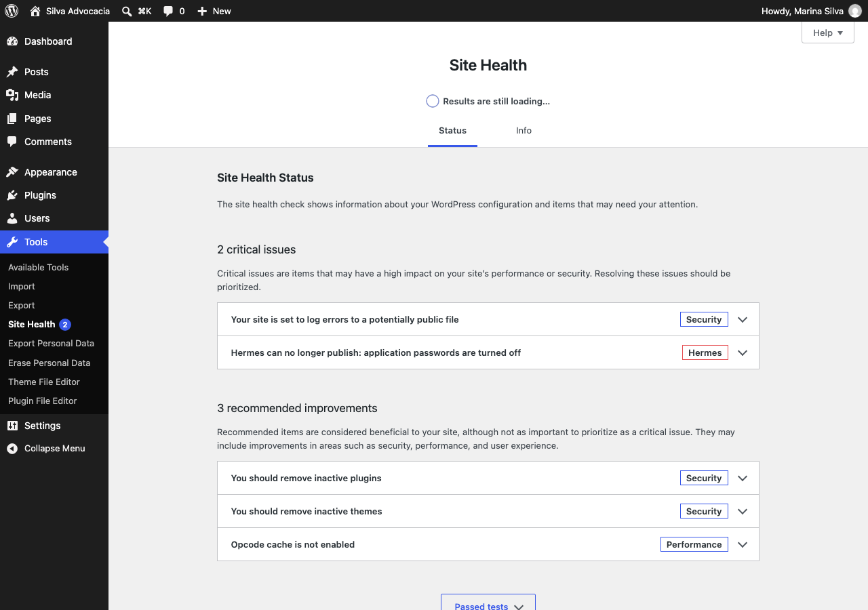Open the Help dropdown
Image resolution: width=868 pixels, height=610 pixels.
coord(827,33)
